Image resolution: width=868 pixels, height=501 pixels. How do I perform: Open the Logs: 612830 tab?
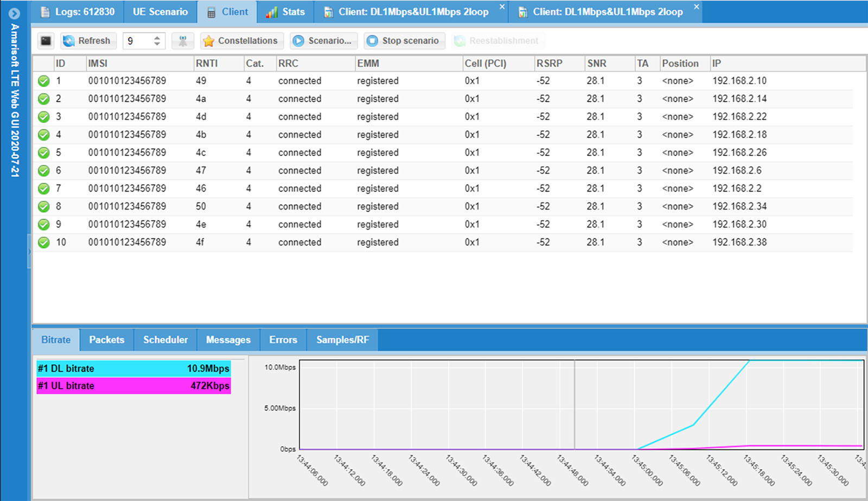pos(78,12)
